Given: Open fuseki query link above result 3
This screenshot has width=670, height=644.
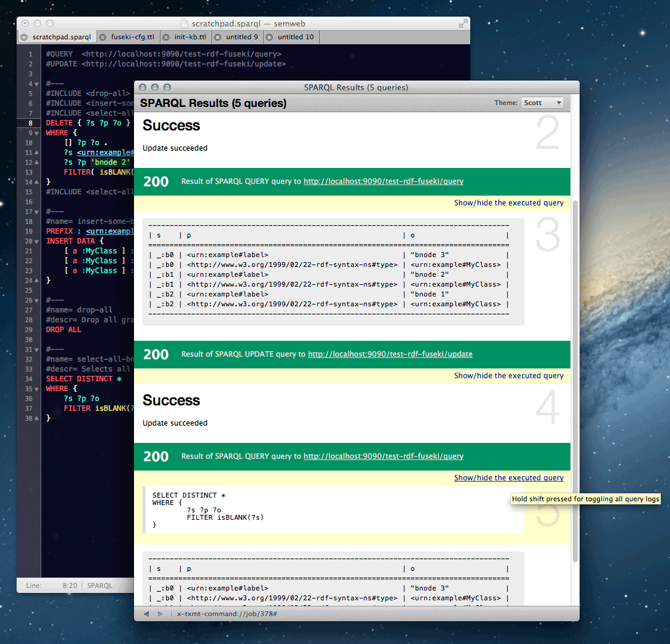Looking at the screenshot, I should point(384,181).
